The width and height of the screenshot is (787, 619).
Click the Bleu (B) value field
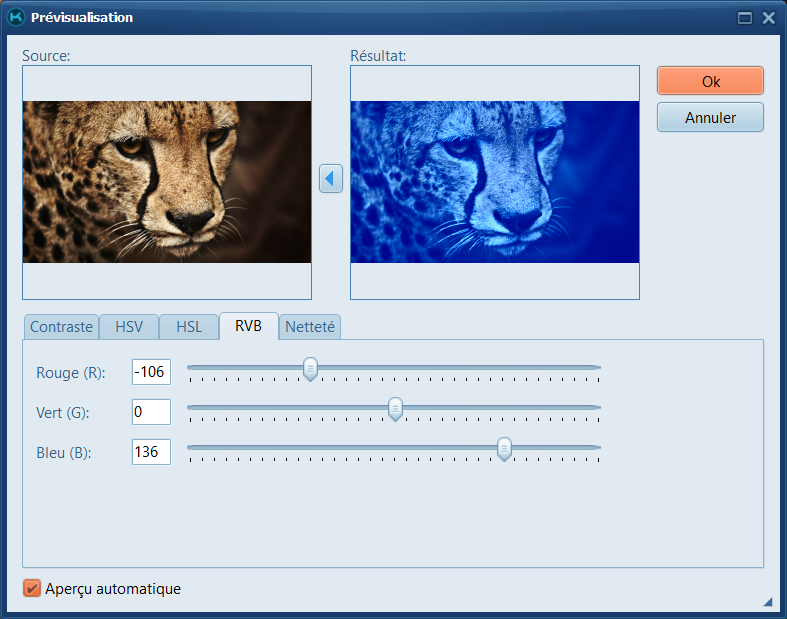pos(151,452)
